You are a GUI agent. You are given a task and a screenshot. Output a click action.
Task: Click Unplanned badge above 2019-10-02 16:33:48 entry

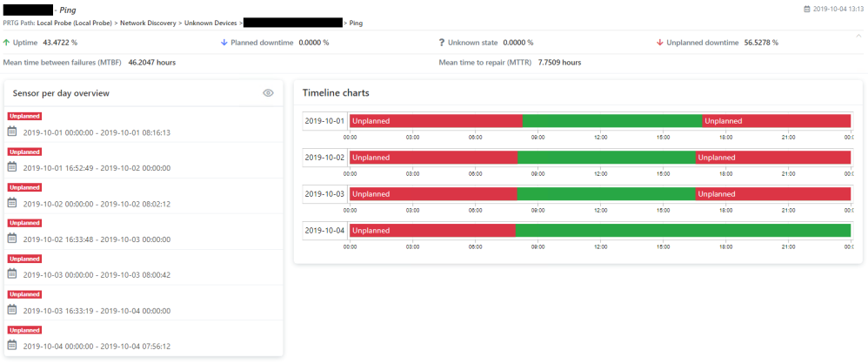(24, 223)
